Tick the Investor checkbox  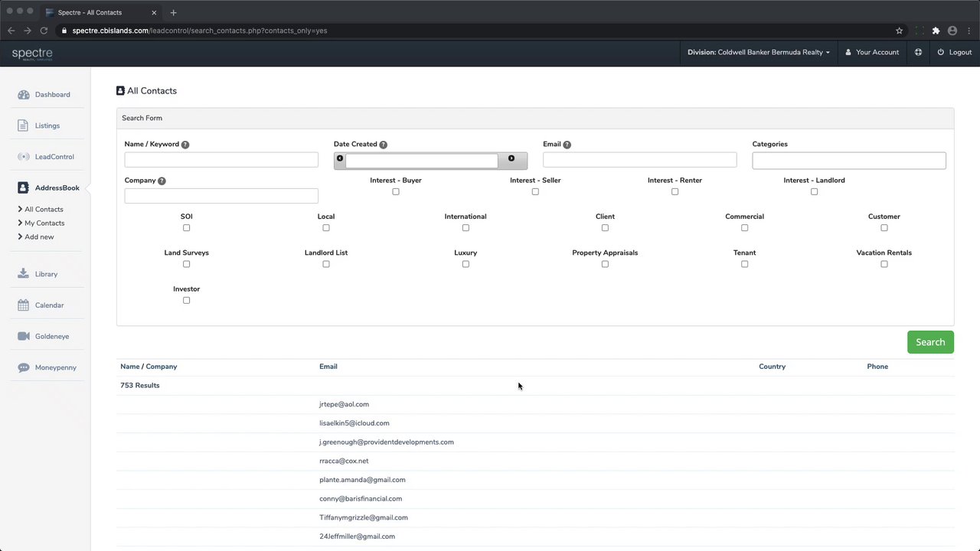186,300
